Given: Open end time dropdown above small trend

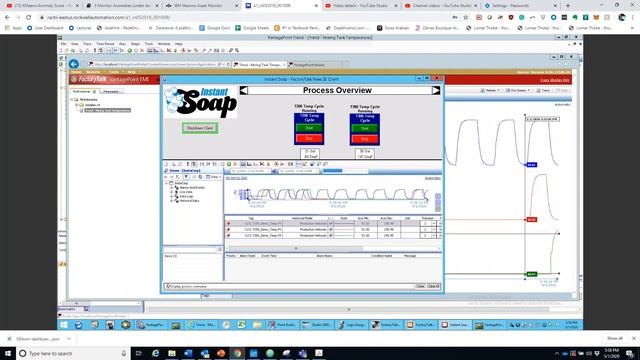Looking at the screenshot, I should pos(317,171).
